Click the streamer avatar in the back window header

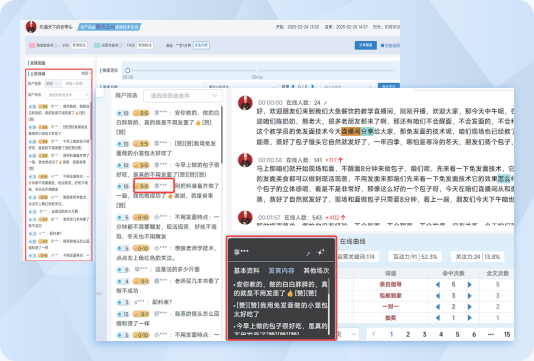(x=31, y=27)
